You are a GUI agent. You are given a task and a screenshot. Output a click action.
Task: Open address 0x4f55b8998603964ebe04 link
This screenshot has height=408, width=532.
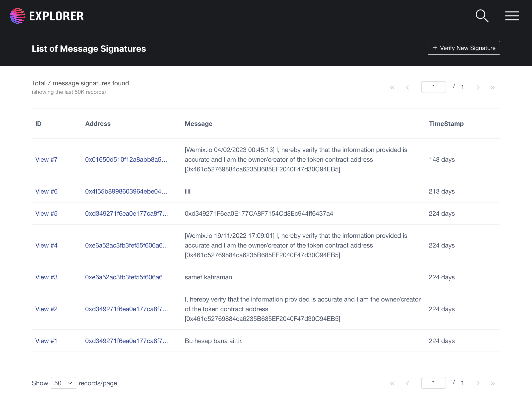pyautogui.click(x=126, y=191)
